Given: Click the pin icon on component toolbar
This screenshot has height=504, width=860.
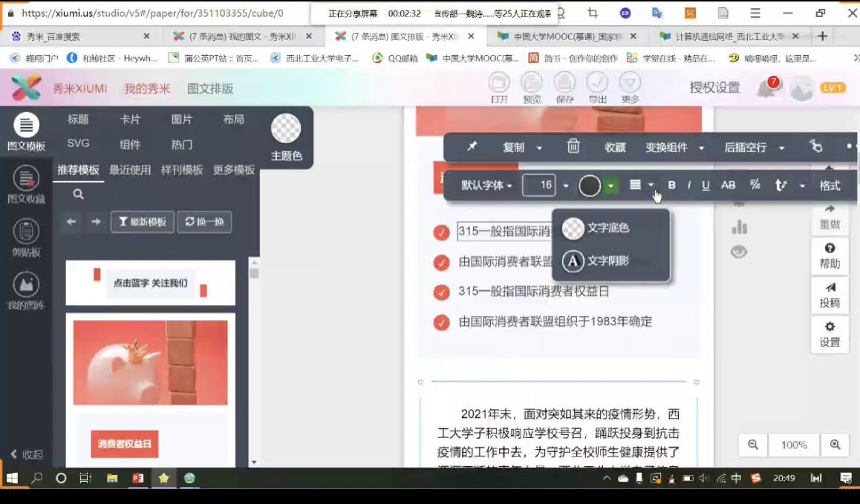Looking at the screenshot, I should 472,147.
